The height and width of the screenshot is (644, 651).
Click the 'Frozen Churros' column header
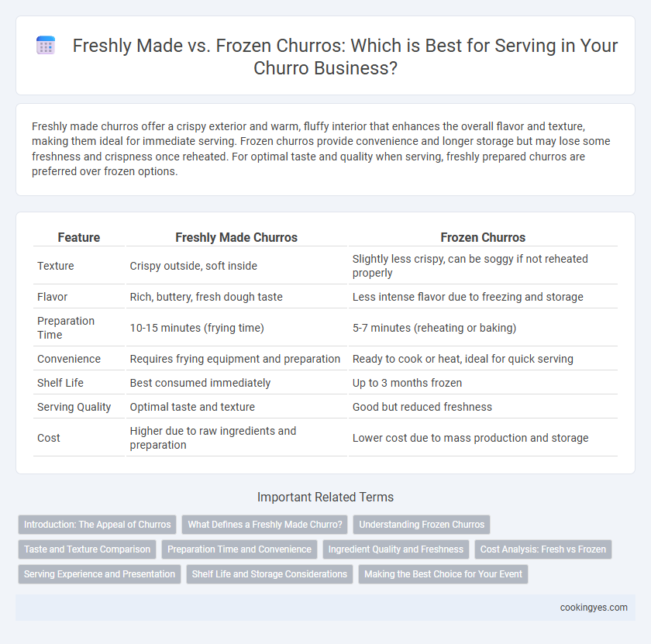(x=483, y=237)
